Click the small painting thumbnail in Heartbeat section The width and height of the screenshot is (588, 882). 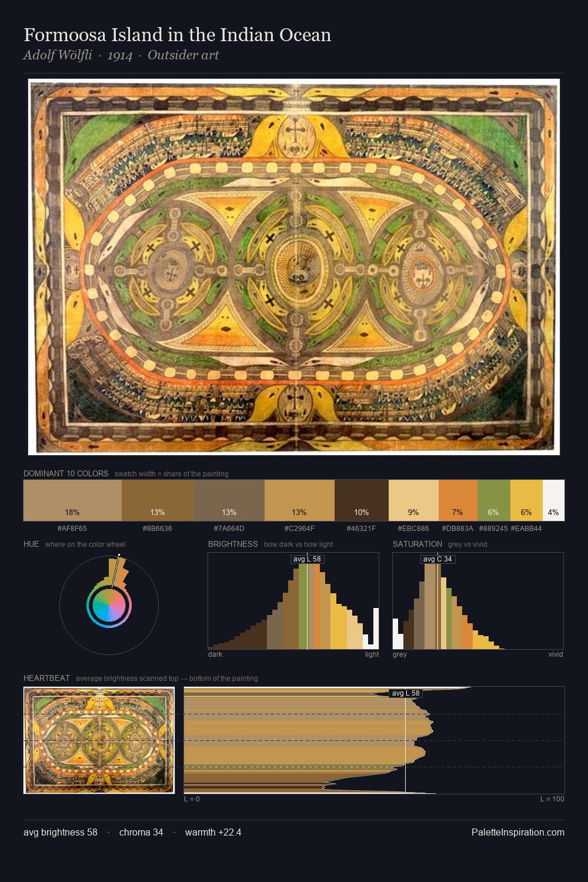click(x=99, y=740)
